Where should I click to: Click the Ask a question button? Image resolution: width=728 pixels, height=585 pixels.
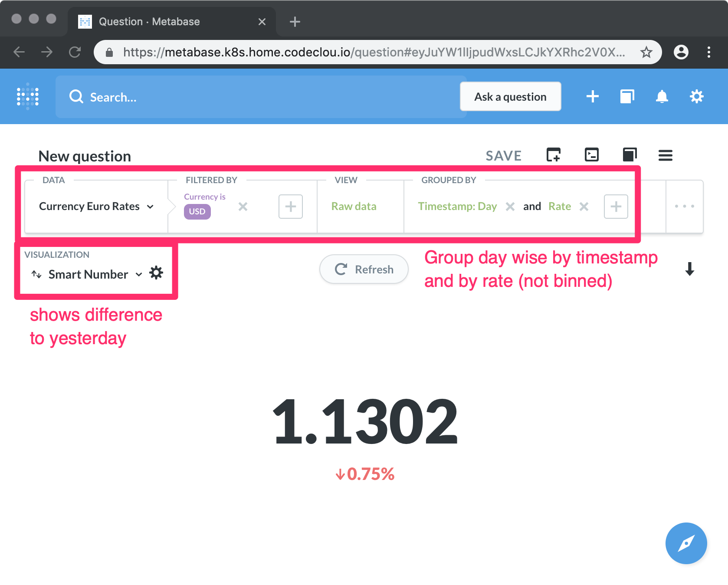pyautogui.click(x=510, y=96)
